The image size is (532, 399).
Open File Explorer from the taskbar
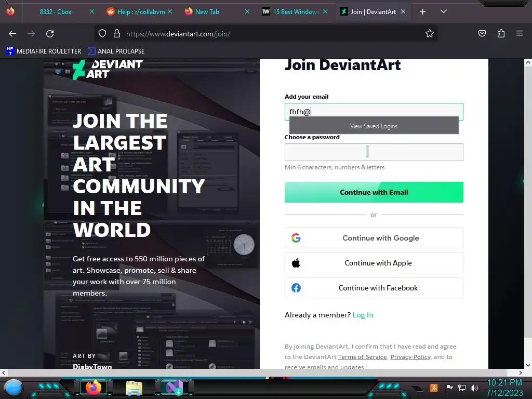tap(134, 388)
